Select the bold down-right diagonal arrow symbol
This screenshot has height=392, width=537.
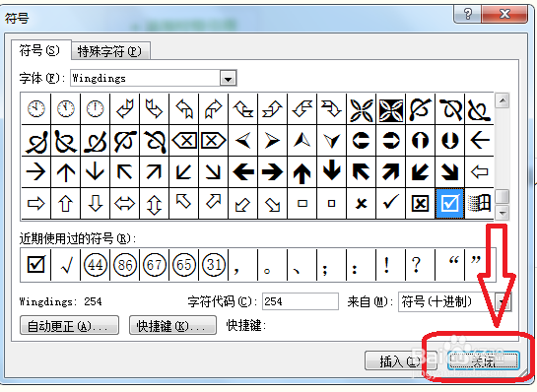tap(449, 171)
